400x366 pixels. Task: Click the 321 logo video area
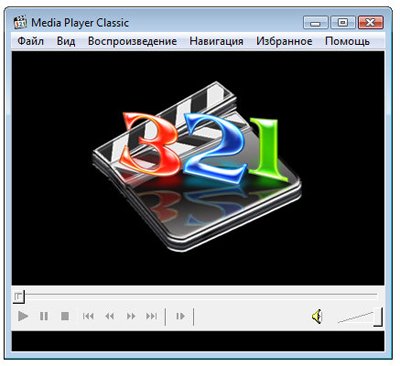198,168
